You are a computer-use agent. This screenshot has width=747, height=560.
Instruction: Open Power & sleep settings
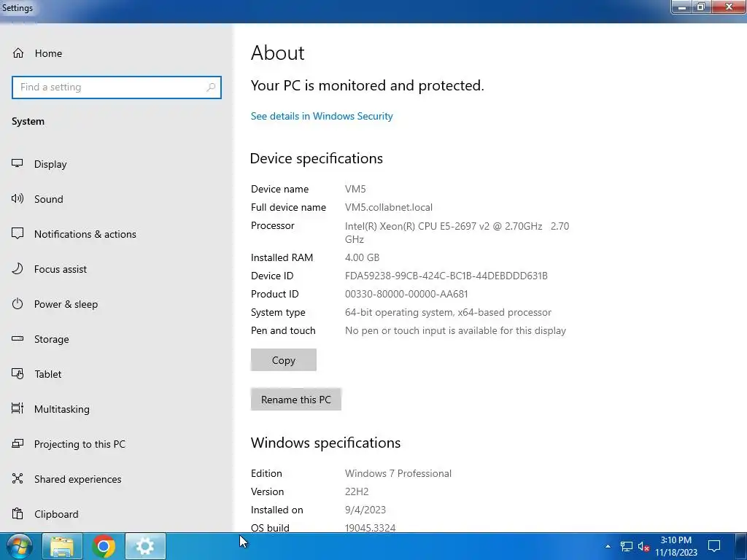(x=66, y=304)
